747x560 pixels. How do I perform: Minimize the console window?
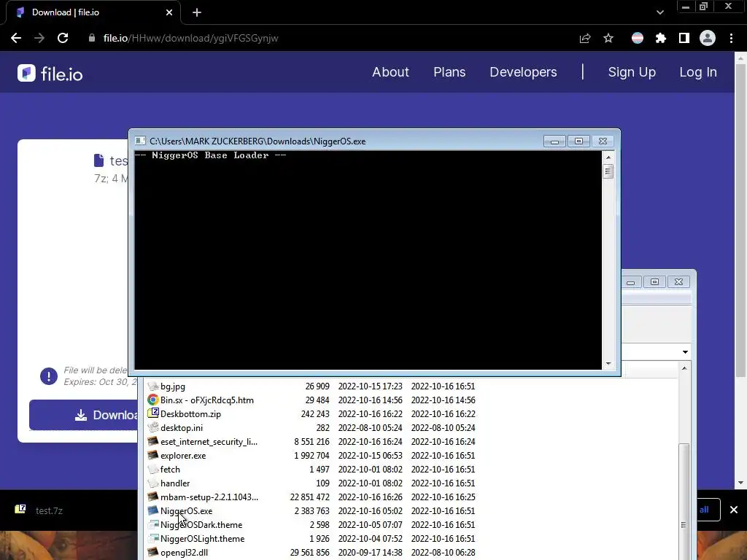point(554,141)
